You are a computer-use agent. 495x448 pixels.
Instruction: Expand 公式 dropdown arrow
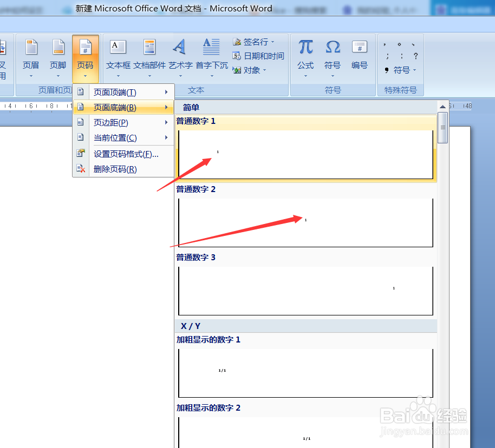(305, 76)
